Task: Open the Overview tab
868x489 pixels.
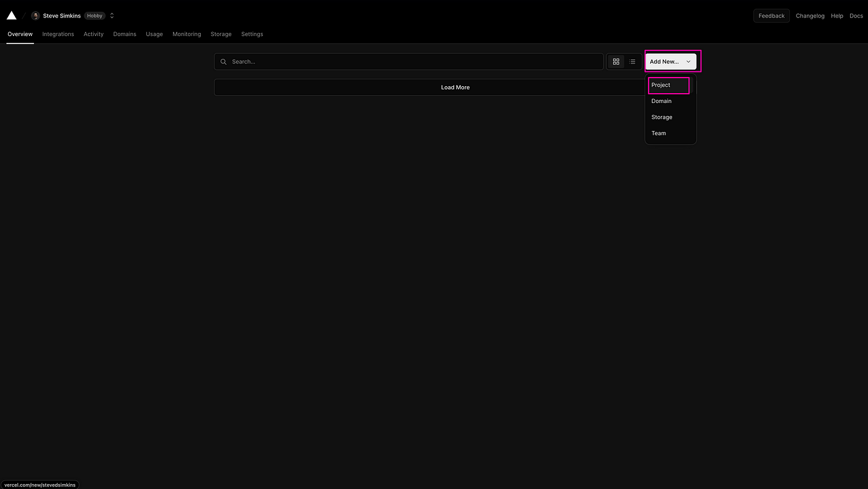Action: coord(20,34)
